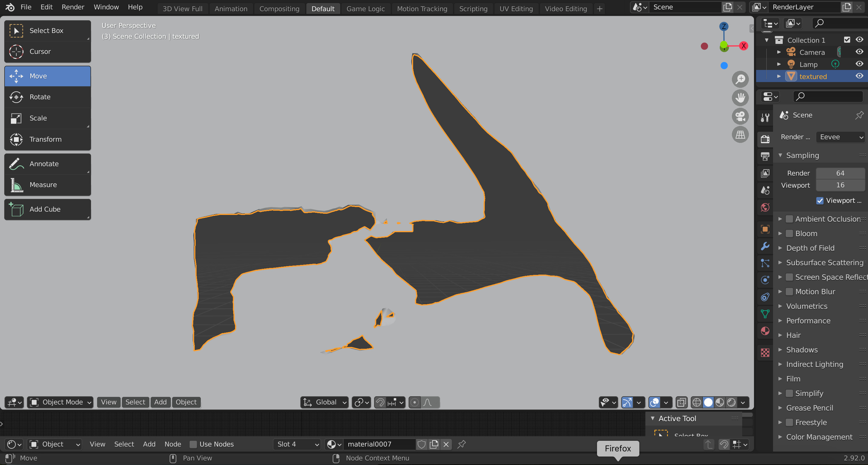Enable the Bloom checkbox
This screenshot has width=868, height=465.
pyautogui.click(x=789, y=233)
